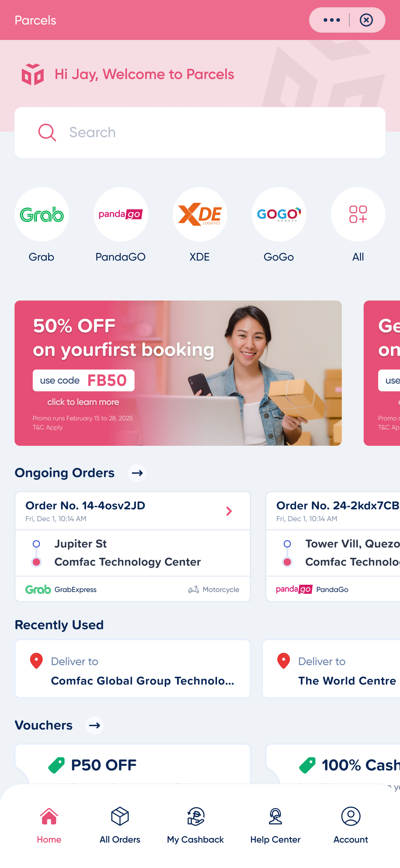The width and height of the screenshot is (400, 868).
Task: Show all couriers via the All icon
Action: (x=358, y=214)
